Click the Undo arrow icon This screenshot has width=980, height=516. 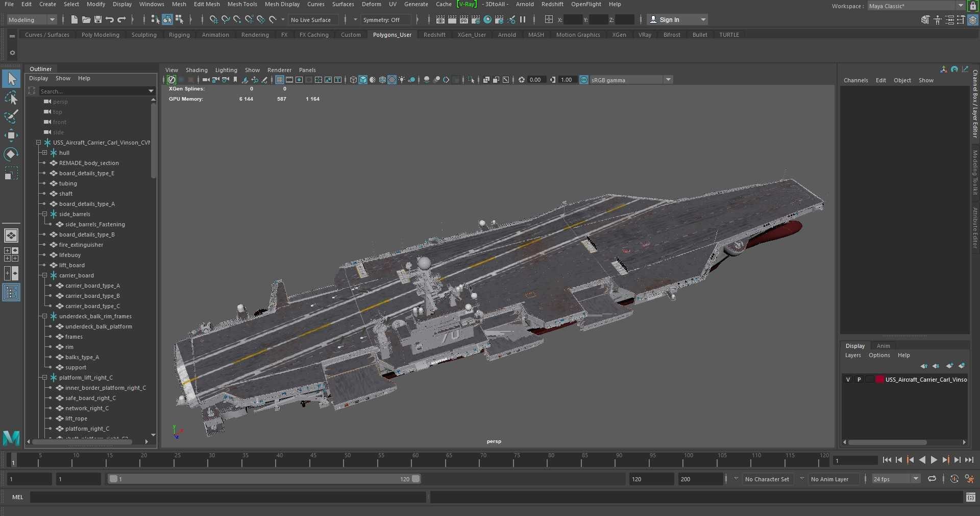(x=110, y=19)
